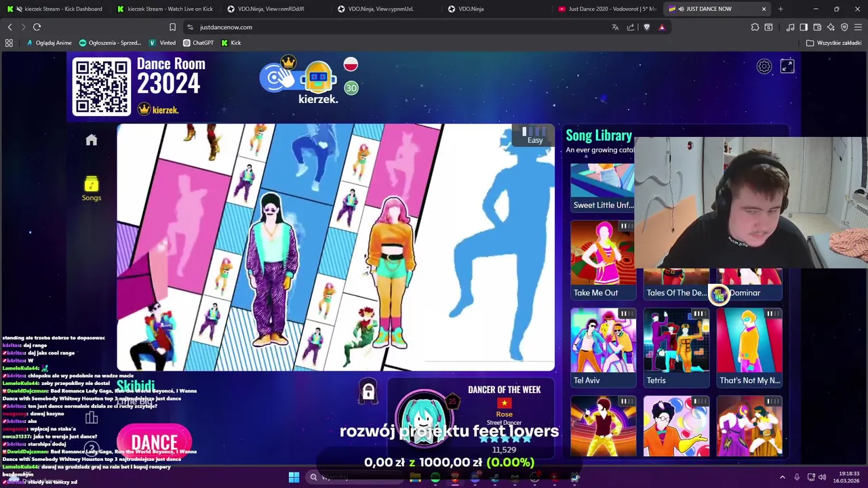Share this page via the share icon
Image resolution: width=868 pixels, height=488 pixels.
tap(631, 27)
